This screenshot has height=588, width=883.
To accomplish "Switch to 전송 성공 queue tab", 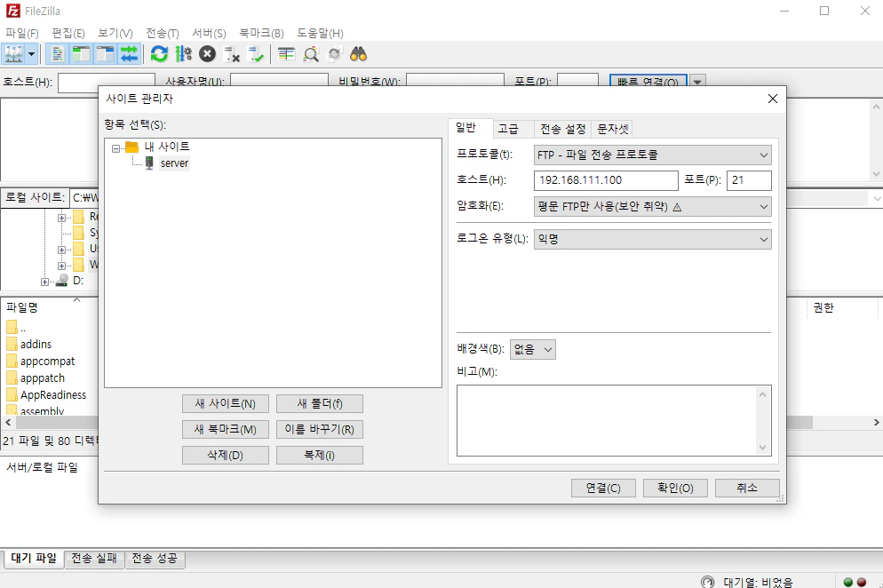I will (155, 558).
